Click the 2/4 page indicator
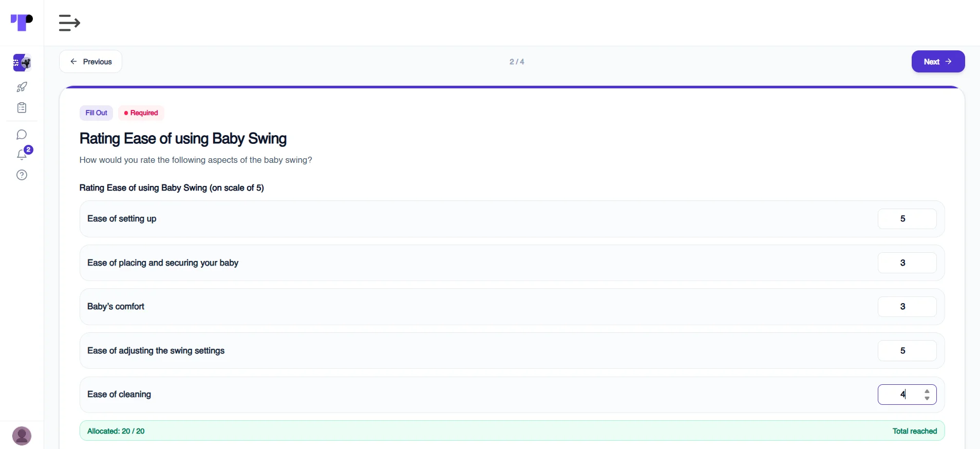Screen dimensions: 980x449 click(x=517, y=62)
